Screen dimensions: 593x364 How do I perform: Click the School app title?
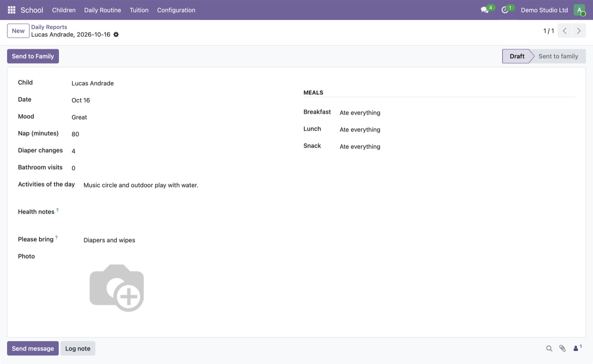click(32, 10)
